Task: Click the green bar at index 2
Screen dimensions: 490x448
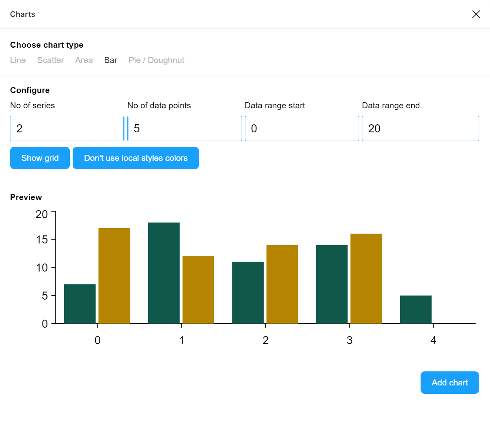Action: pyautogui.click(x=248, y=292)
